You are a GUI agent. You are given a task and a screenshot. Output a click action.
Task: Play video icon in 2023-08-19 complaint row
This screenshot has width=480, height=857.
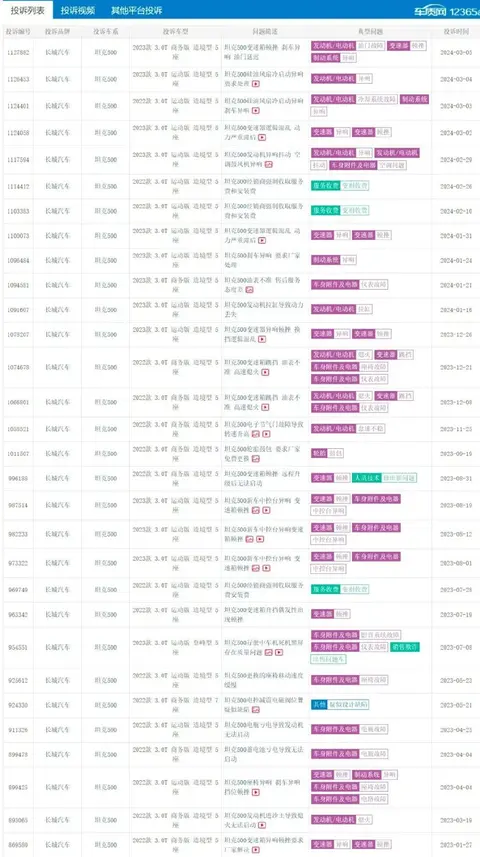click(x=266, y=510)
